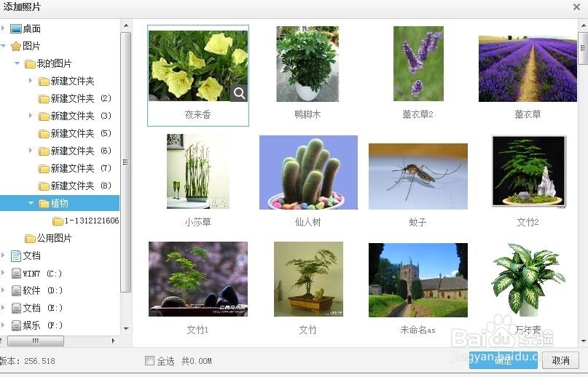The width and height of the screenshot is (588, 377).
Task: Click photo grid scrollbar up arrow
Action: click(x=583, y=25)
